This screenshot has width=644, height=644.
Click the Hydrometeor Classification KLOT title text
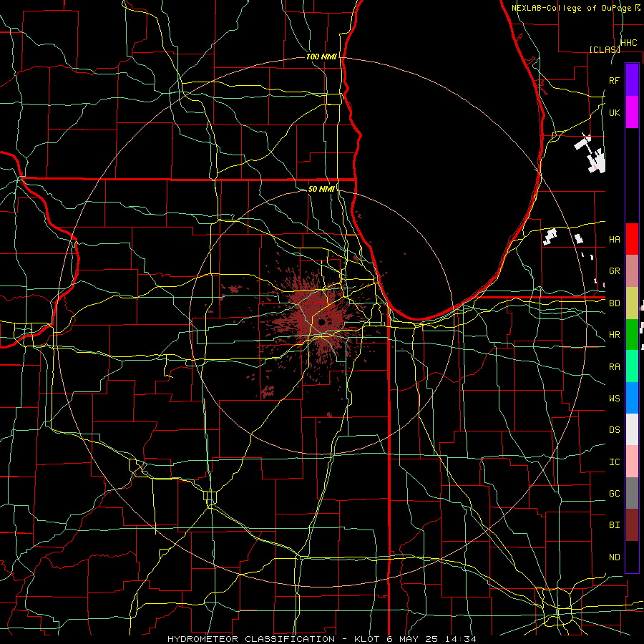322,639
